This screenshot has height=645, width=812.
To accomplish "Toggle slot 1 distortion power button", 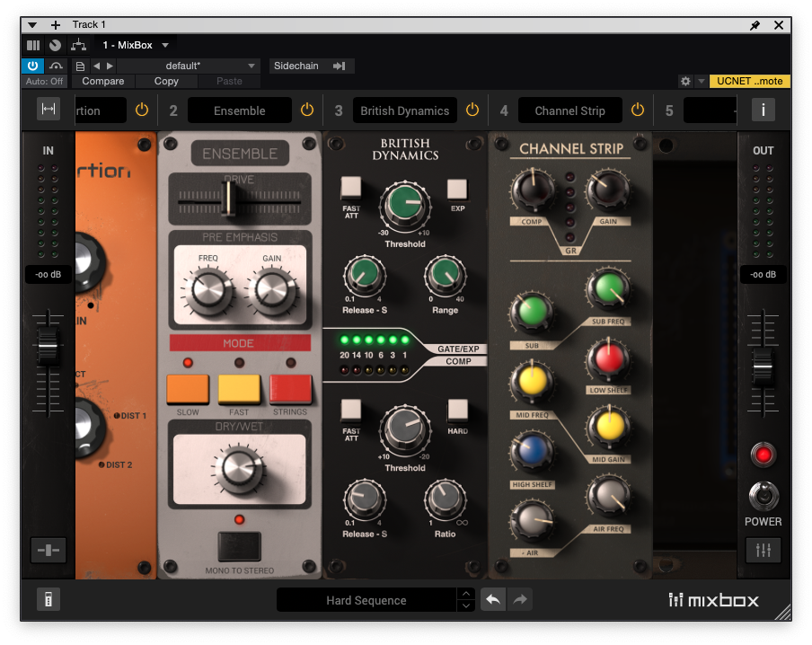I will [x=142, y=110].
